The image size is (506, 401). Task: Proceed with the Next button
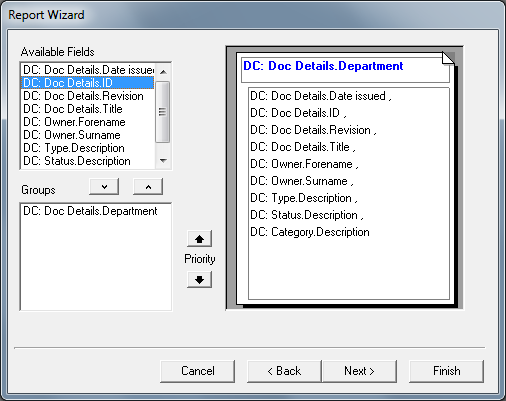point(359,371)
